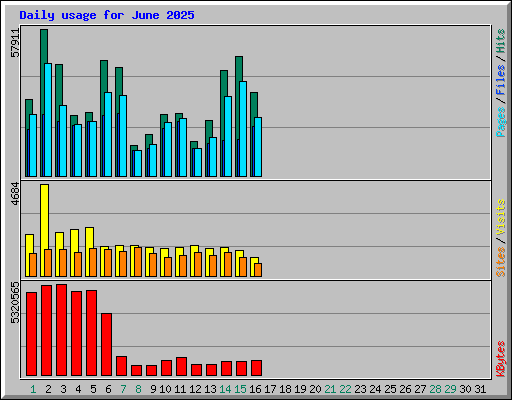Click the 57911 top scale value
This screenshot has width=512, height=400.
15,43
